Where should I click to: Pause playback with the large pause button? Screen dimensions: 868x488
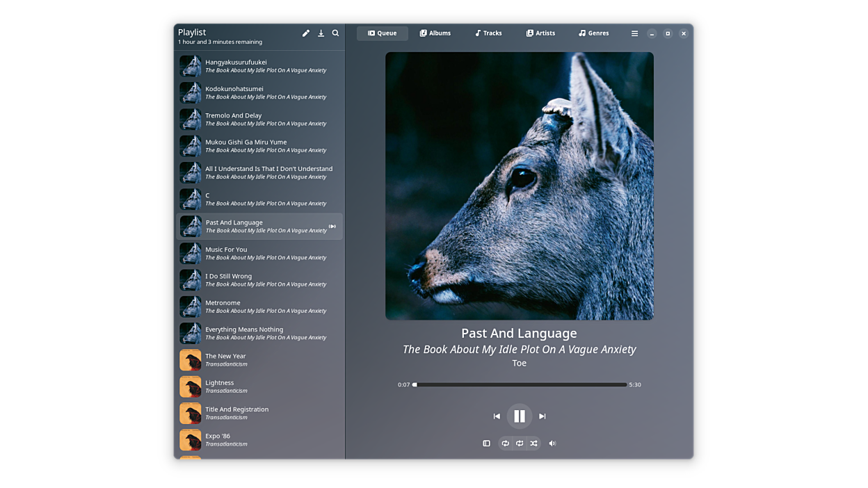point(520,416)
